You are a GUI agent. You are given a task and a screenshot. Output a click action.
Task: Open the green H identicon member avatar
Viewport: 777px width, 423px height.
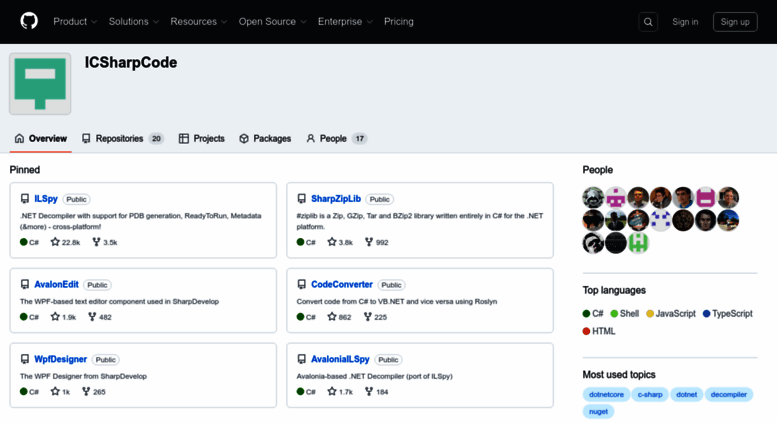(638, 243)
